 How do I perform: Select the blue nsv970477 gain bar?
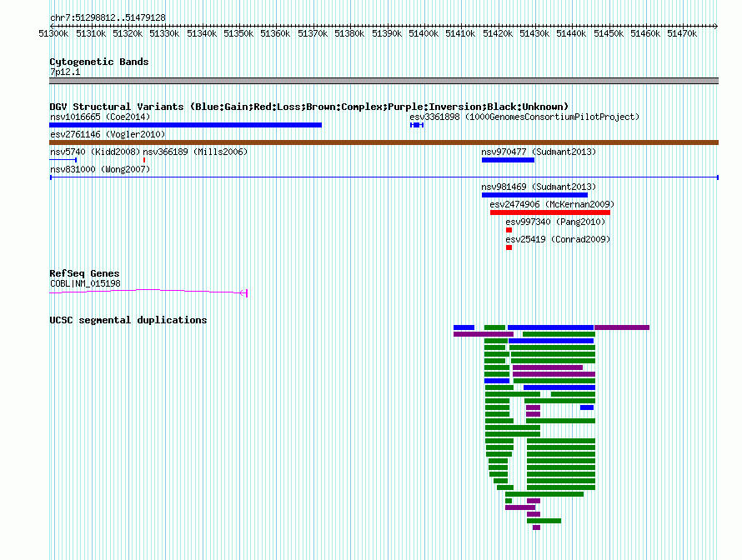coord(509,160)
